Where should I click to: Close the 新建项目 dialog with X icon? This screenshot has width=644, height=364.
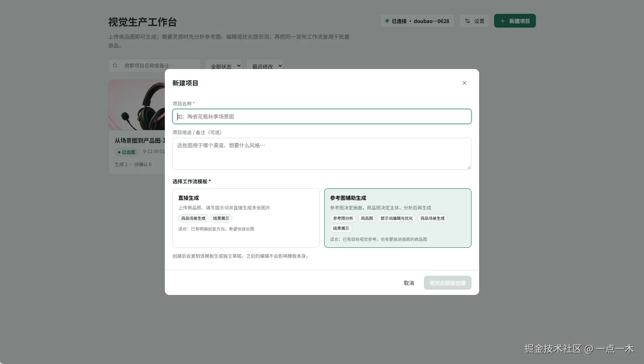[464, 83]
